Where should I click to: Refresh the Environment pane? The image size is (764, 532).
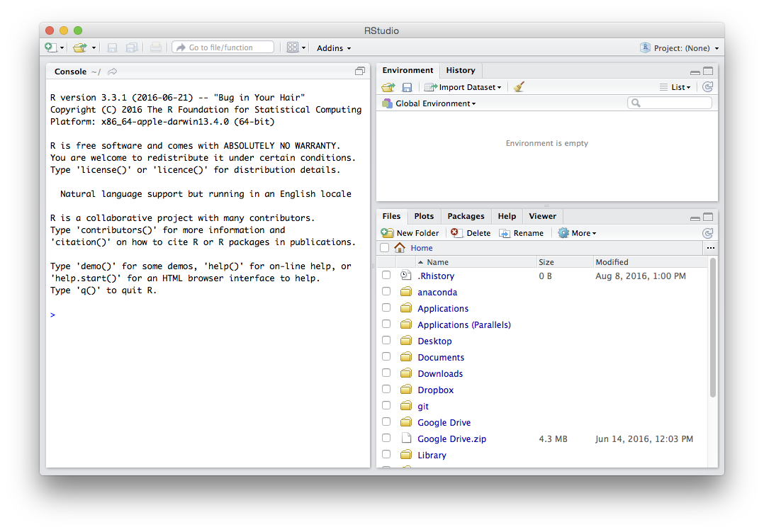pos(708,86)
